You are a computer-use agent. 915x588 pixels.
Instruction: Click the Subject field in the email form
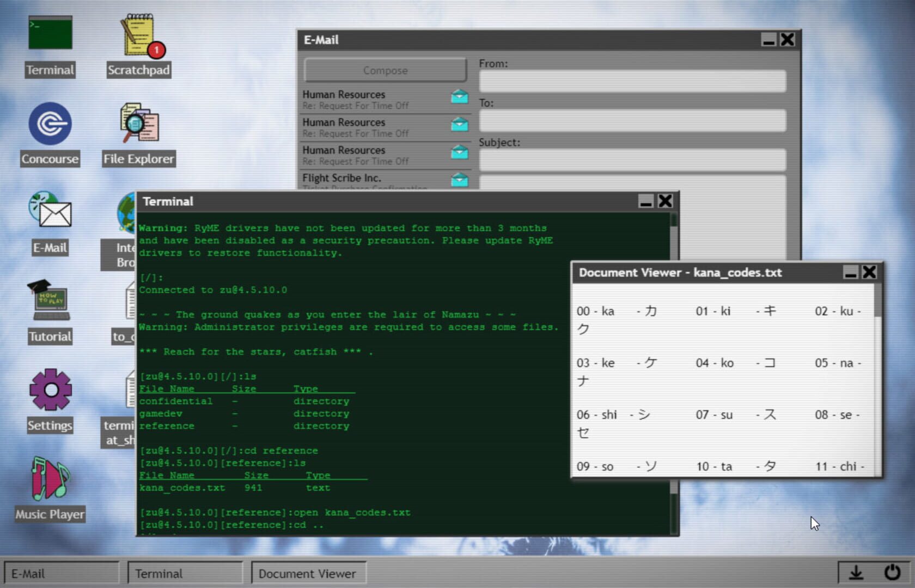click(x=632, y=160)
